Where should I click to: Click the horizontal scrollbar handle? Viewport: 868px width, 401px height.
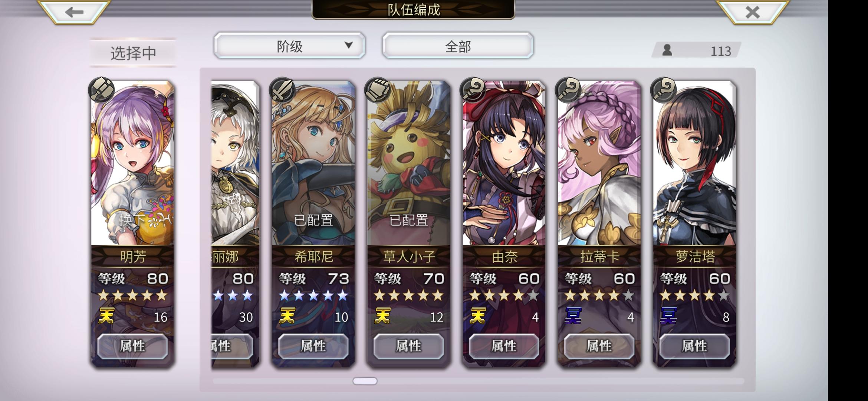(x=365, y=381)
